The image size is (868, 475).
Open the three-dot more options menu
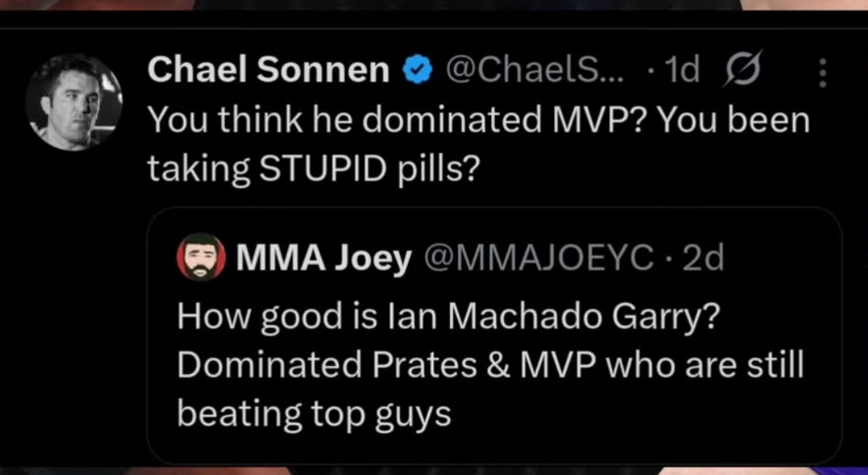[823, 74]
